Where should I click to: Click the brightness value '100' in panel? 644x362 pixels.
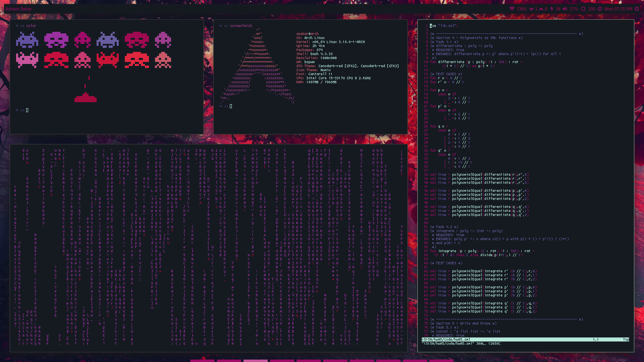[x=592, y=8]
